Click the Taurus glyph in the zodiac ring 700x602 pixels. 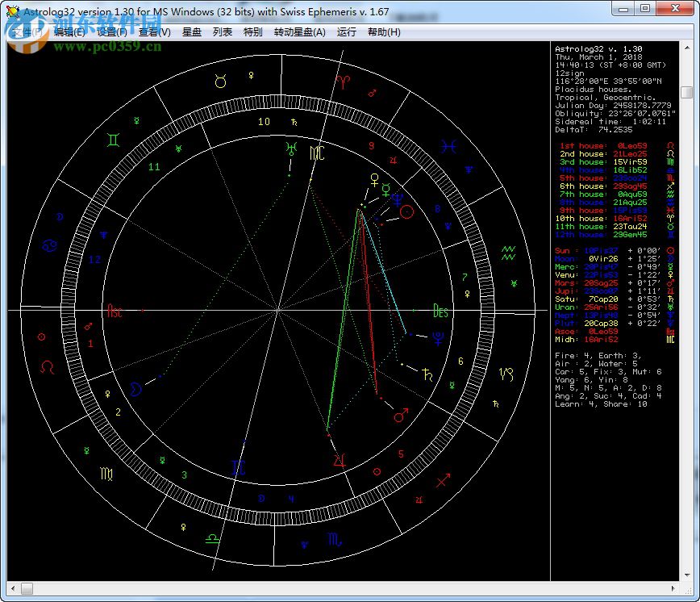[219, 81]
